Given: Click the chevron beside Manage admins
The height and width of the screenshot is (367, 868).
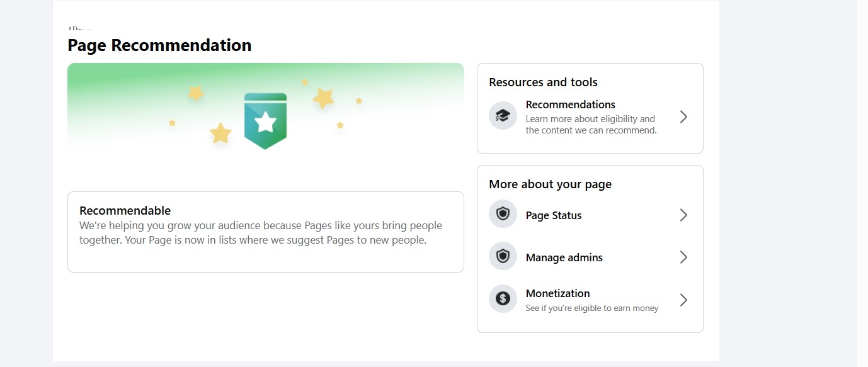Looking at the screenshot, I should [683, 257].
